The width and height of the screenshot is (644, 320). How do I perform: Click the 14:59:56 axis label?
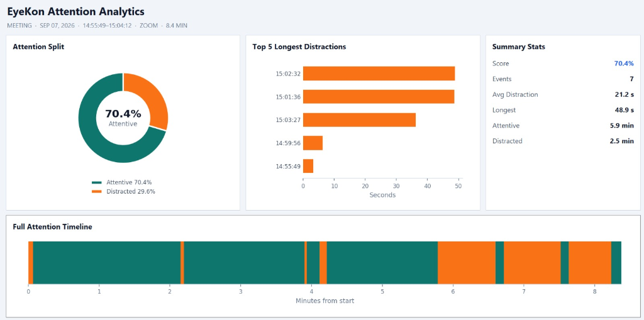[x=288, y=143]
